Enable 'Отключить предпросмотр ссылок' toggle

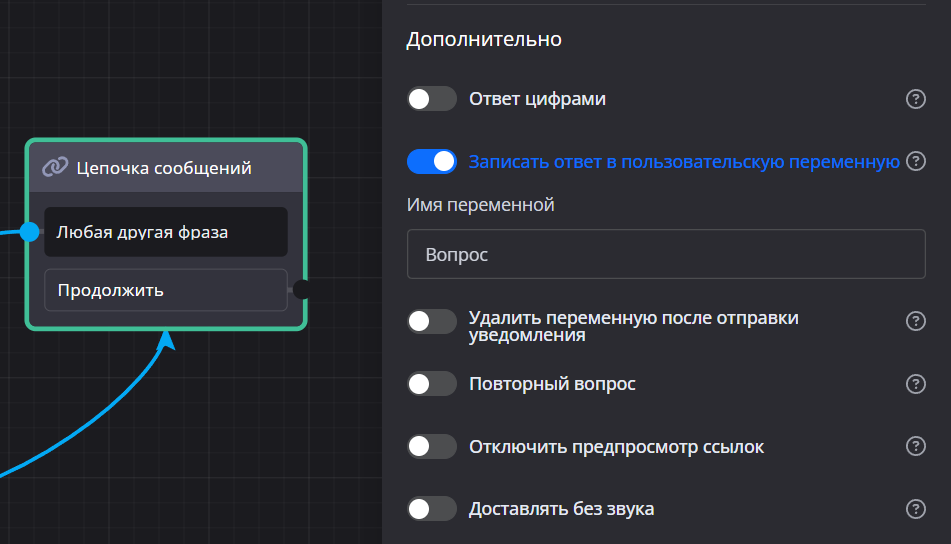pos(432,446)
